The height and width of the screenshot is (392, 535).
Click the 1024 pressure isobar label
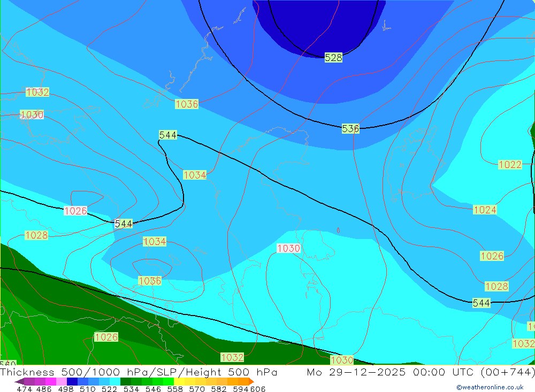[x=485, y=210]
